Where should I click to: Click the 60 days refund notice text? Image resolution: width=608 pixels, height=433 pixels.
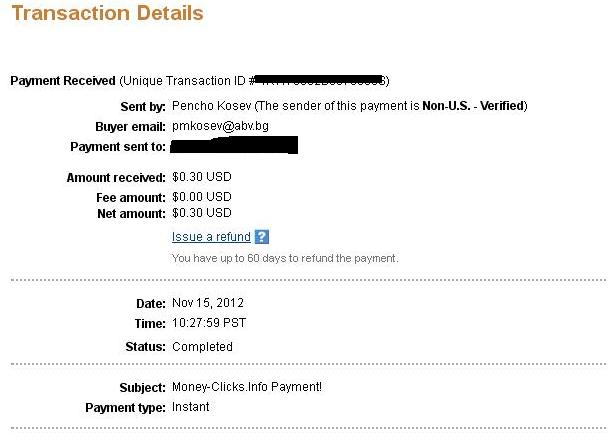(285, 258)
